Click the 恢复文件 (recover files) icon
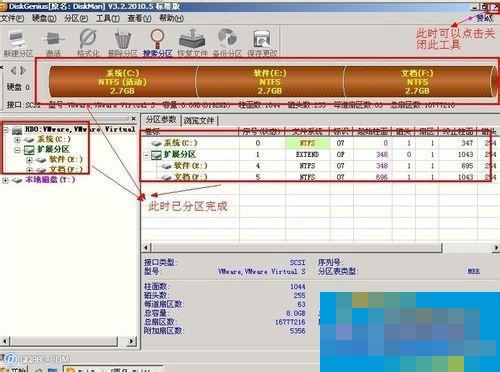 point(192,39)
